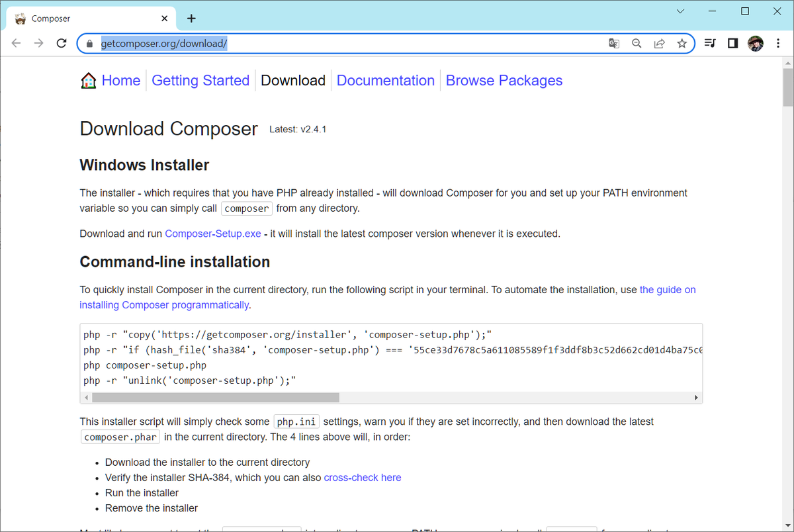Screen dimensions: 794x532
Task: Go back to previous page
Action: click(x=17, y=43)
